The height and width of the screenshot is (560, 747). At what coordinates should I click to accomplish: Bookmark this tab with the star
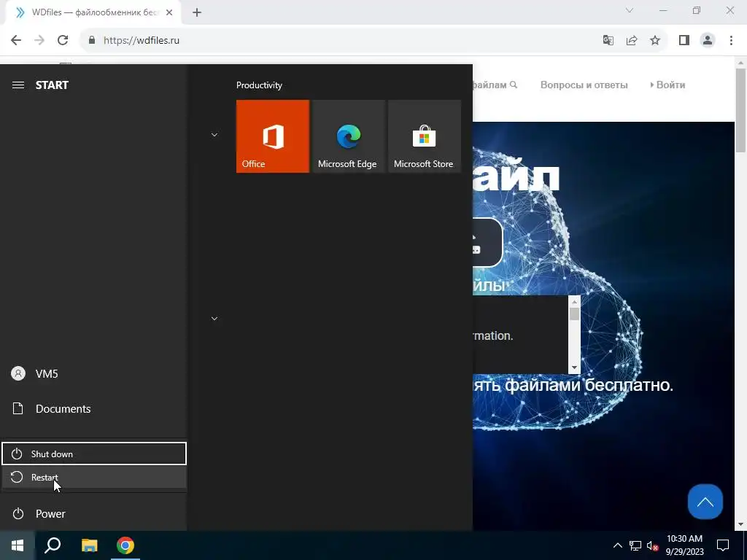coord(655,41)
